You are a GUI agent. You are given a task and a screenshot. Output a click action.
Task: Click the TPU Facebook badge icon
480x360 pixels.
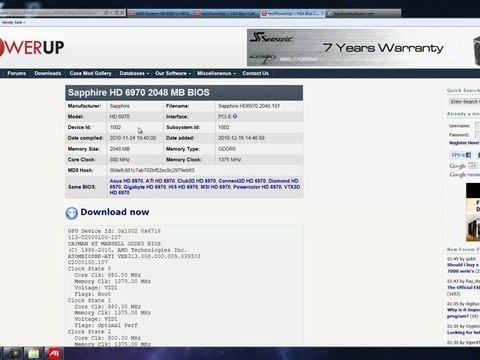pos(461,155)
